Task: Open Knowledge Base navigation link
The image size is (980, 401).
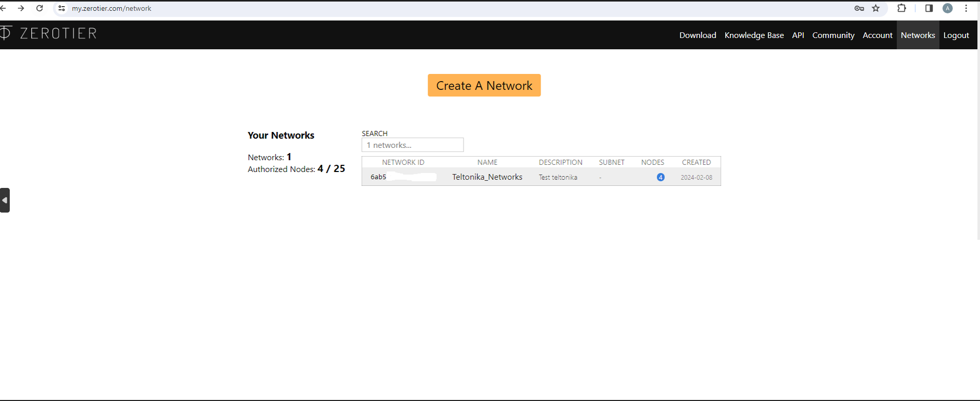Action: pos(754,35)
